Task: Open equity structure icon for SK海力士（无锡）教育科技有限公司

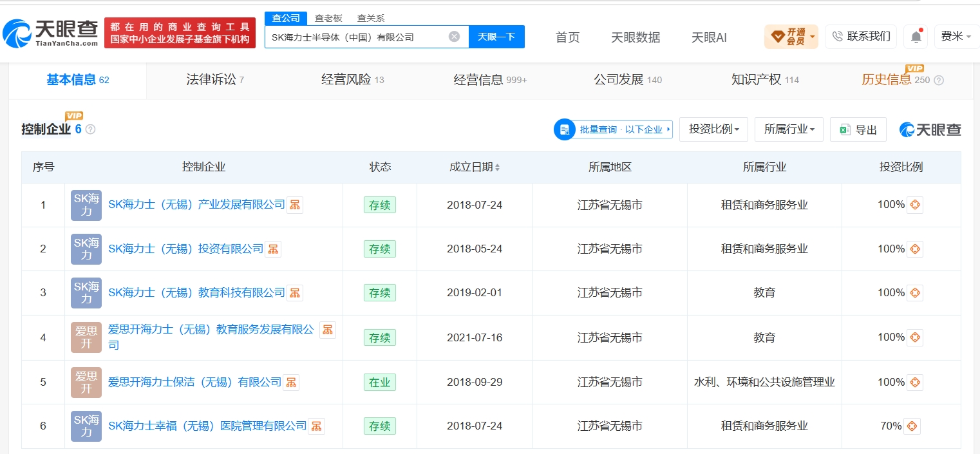Action: click(x=295, y=292)
